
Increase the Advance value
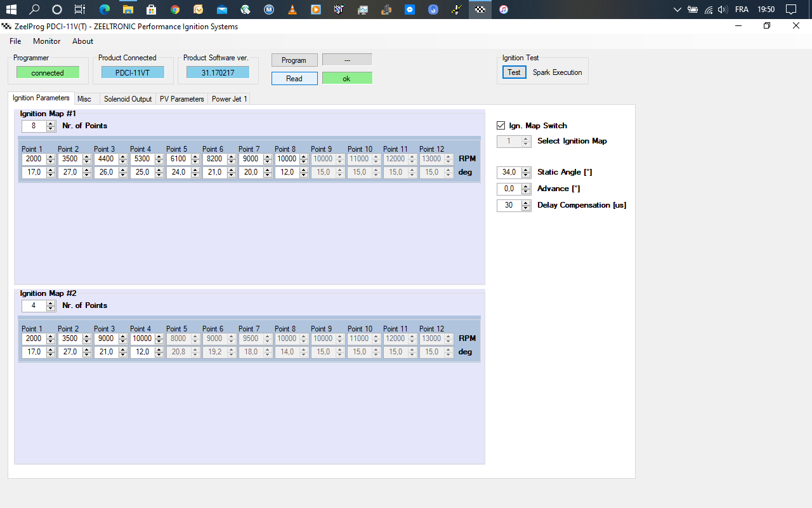526,186
